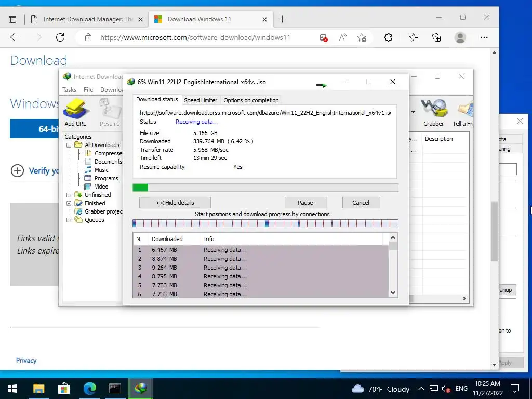Expand the Finished category
532x399 pixels.
pos(69,203)
